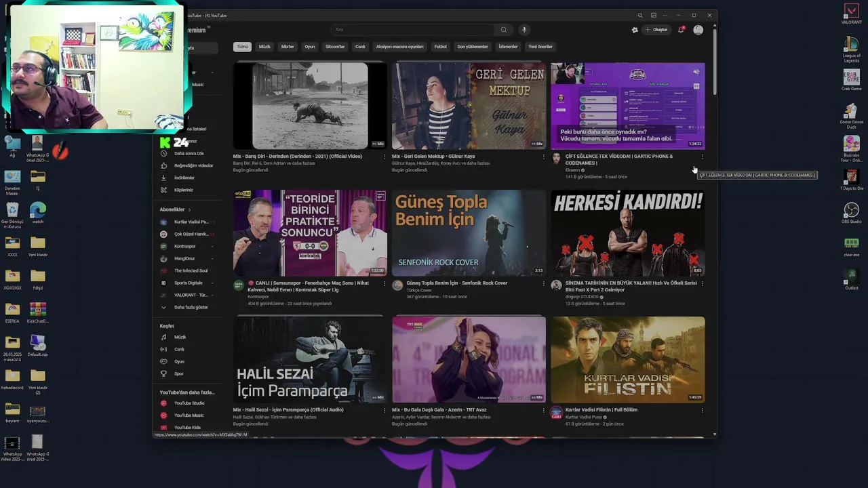Select the Aksiyon-macera oyunları chip

(399, 47)
